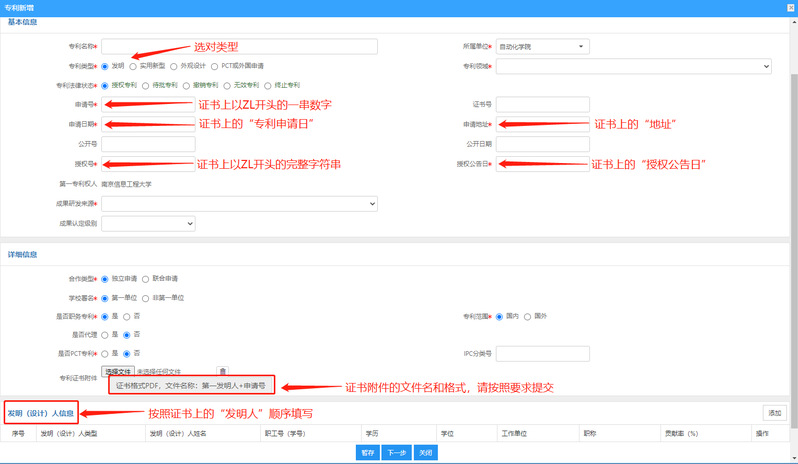Screen dimensions: 798x464
Task: Select 实用新型 patent type
Action: [134, 66]
